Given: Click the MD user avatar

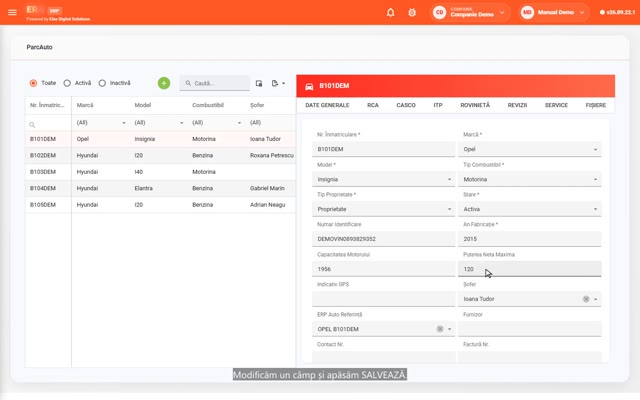Looking at the screenshot, I should click(x=527, y=12).
